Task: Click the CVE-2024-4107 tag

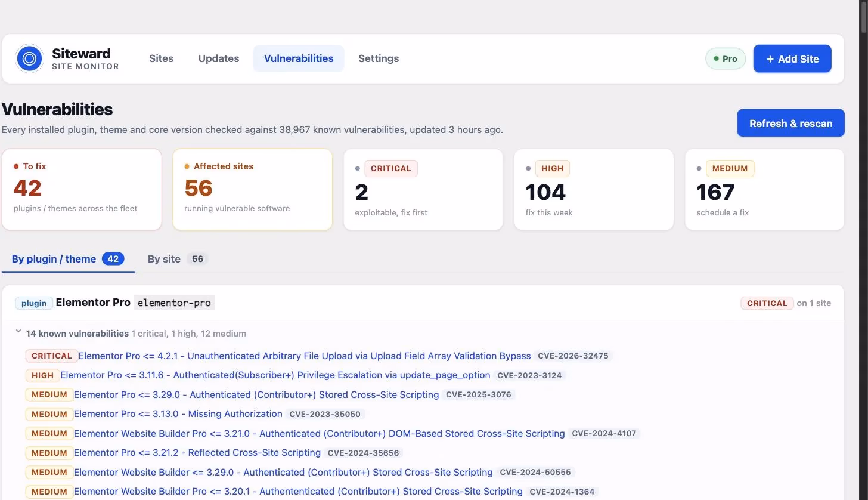Action: [x=604, y=433]
